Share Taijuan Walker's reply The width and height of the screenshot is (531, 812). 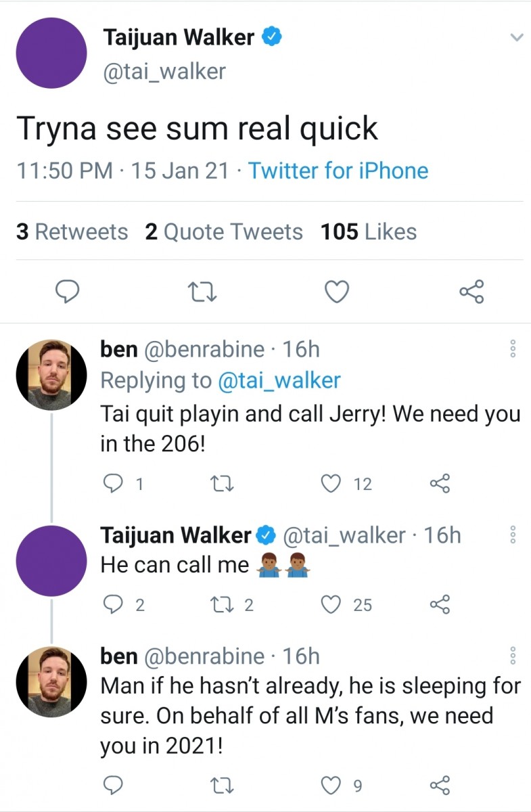440,604
